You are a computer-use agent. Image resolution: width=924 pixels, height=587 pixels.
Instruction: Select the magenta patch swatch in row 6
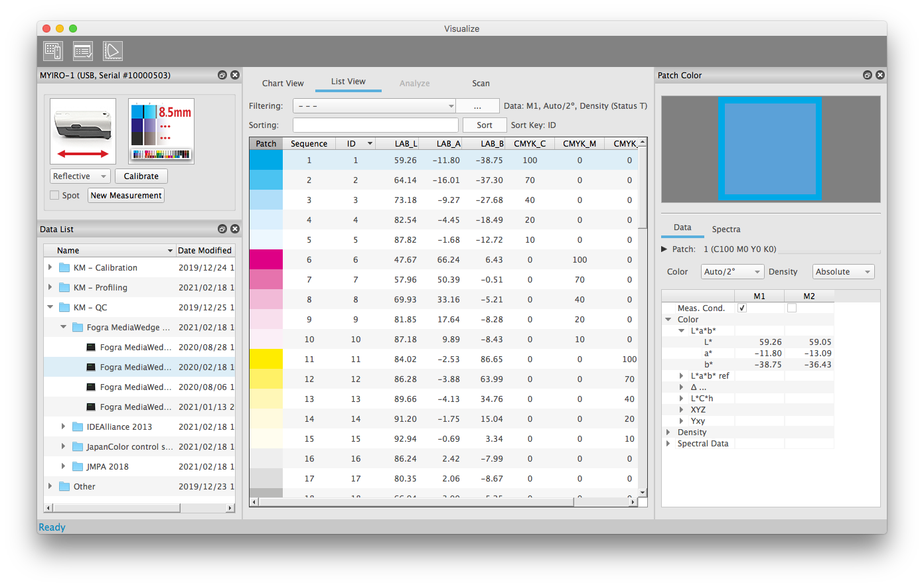266,260
